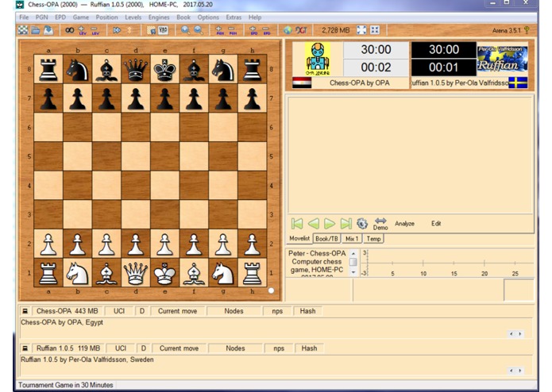This screenshot has width=552, height=392.
Task: Step back one move
Action: click(x=313, y=224)
